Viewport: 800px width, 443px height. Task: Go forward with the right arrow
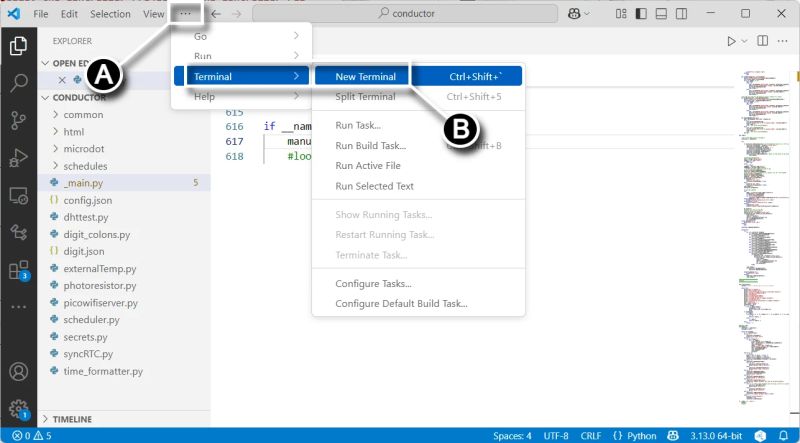[237, 14]
